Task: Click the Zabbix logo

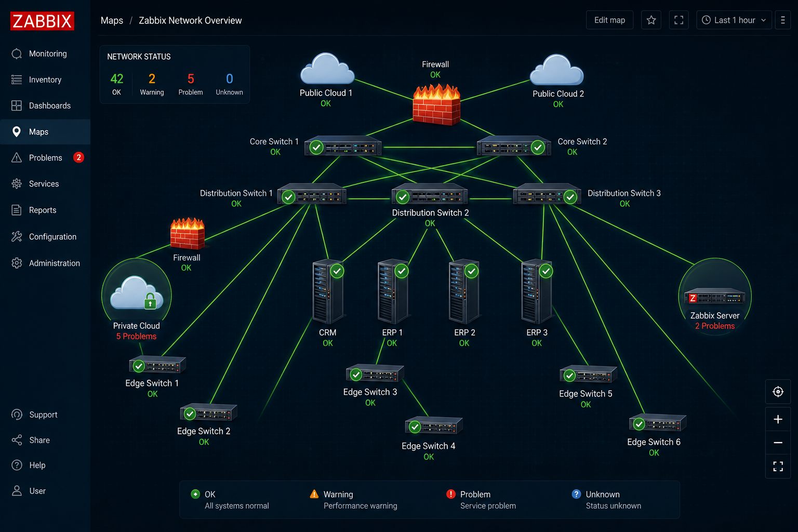Action: [x=42, y=21]
